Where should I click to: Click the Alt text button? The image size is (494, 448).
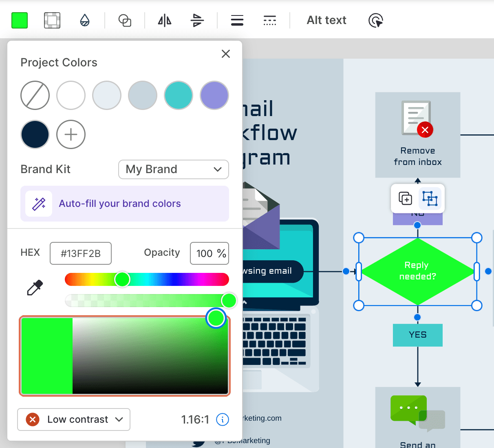coord(326,20)
